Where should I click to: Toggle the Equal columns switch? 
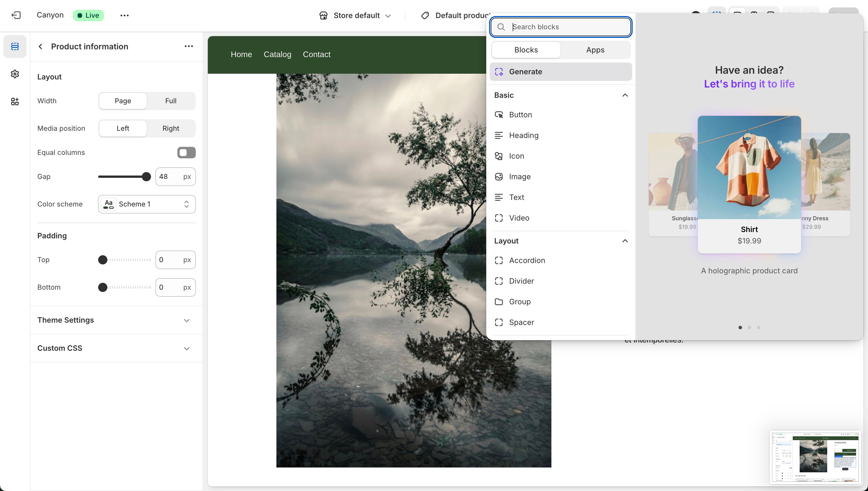tap(186, 152)
